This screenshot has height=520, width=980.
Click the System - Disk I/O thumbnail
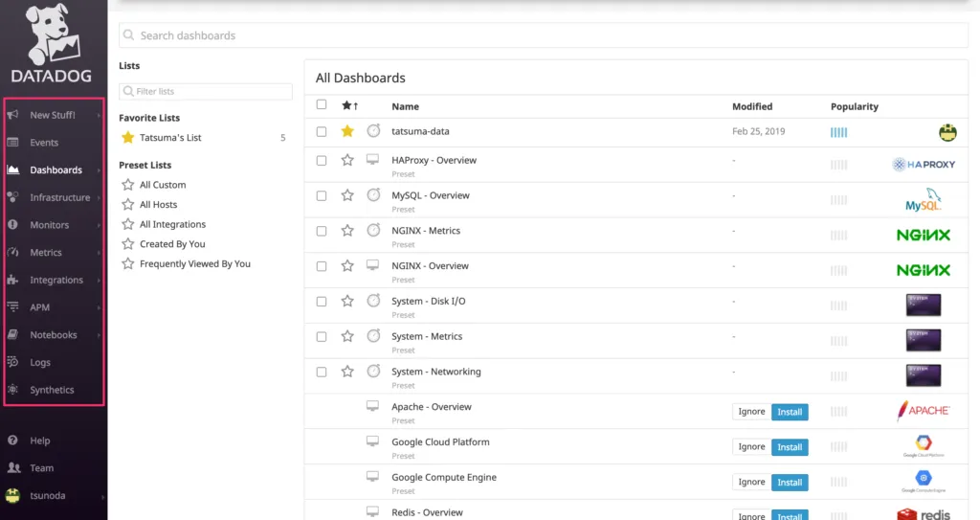pyautogui.click(x=924, y=305)
